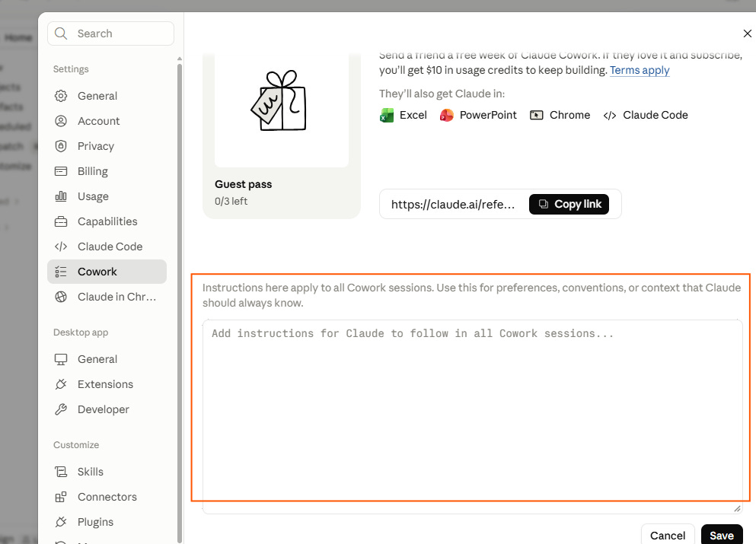Open Privacy settings

coord(107,146)
